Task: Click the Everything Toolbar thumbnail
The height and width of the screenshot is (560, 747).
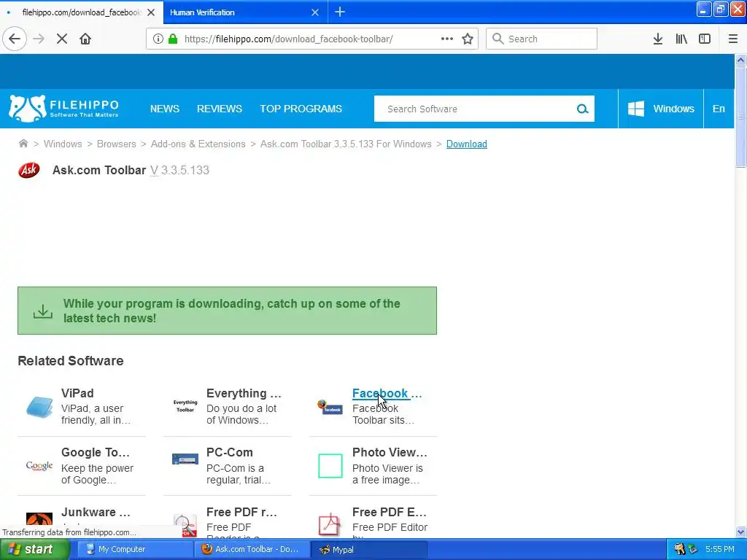Action: coord(185,406)
